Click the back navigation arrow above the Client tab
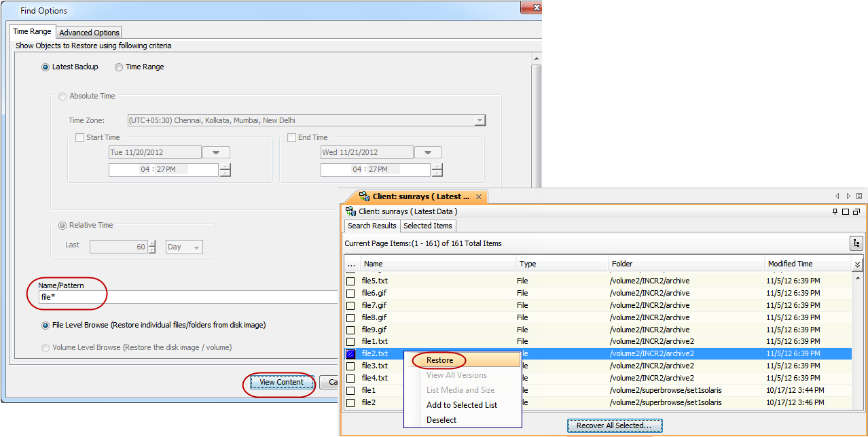Image resolution: width=868 pixels, height=437 pixels. [x=838, y=195]
